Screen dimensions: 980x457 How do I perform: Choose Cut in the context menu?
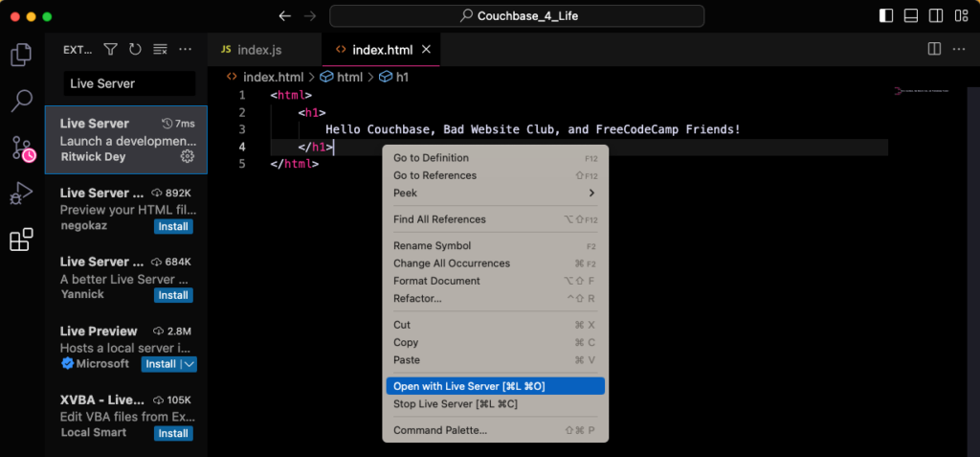tap(495, 324)
